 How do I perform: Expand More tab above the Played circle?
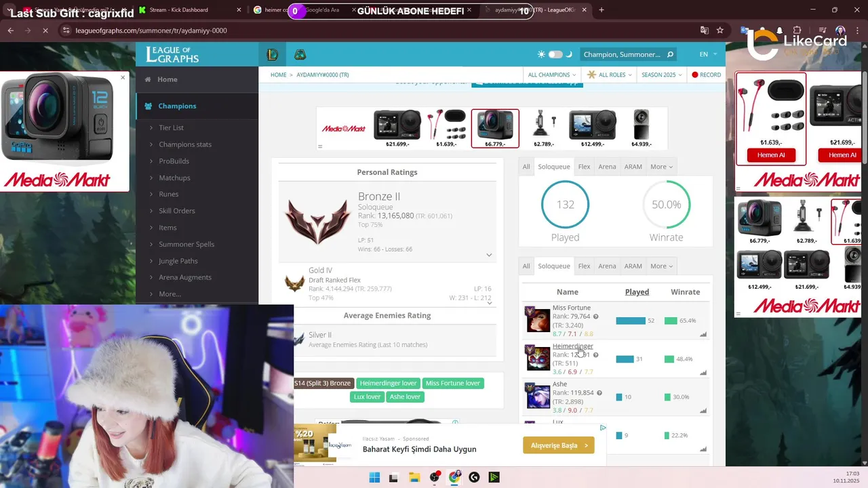coord(661,167)
